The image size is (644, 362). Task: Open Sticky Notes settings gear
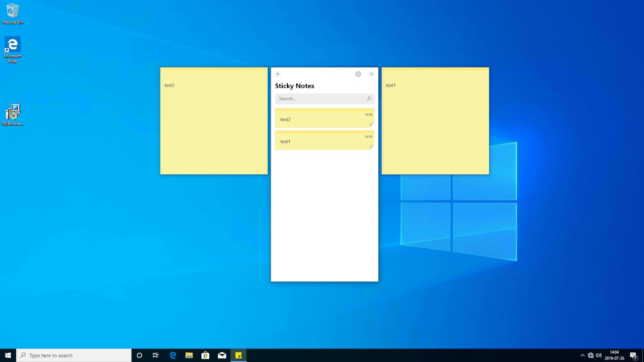[x=358, y=74]
